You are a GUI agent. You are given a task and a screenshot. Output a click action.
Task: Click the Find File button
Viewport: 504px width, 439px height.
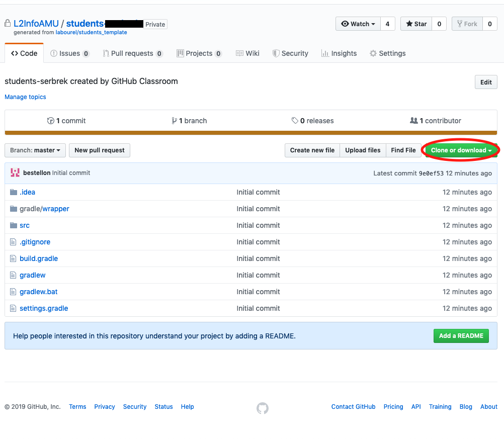point(403,150)
